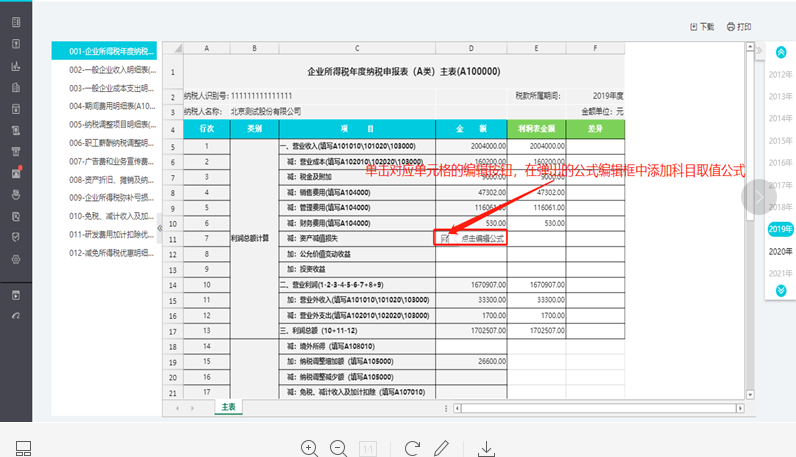Viewport: 796px width, 457px height.
Task: Click the horizontal scrollbar left arrow
Action: tap(457, 408)
